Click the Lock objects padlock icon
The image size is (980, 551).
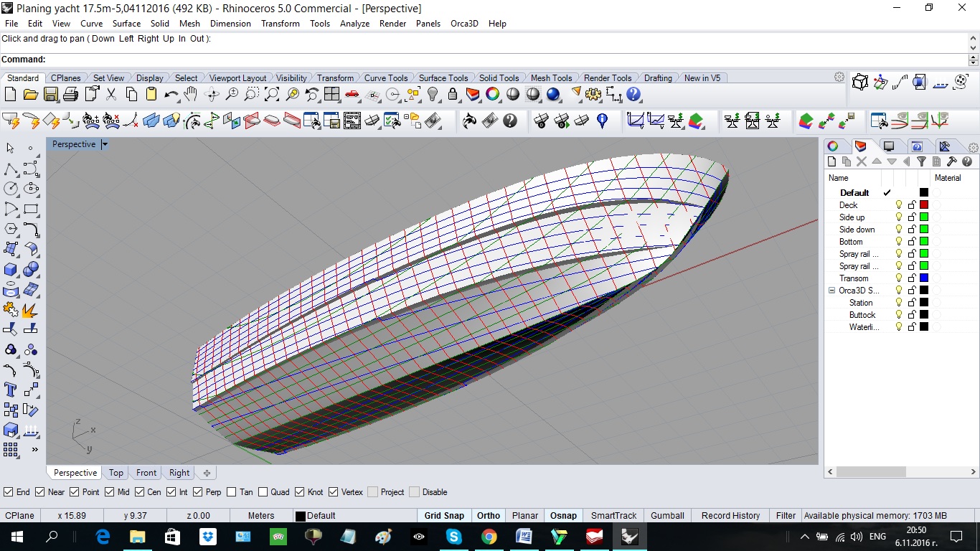coord(453,94)
